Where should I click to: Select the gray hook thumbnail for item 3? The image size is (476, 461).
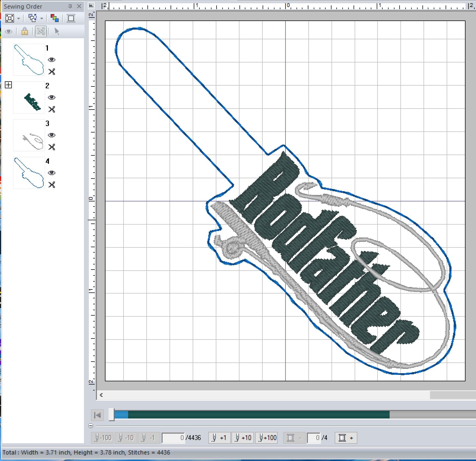tap(29, 135)
